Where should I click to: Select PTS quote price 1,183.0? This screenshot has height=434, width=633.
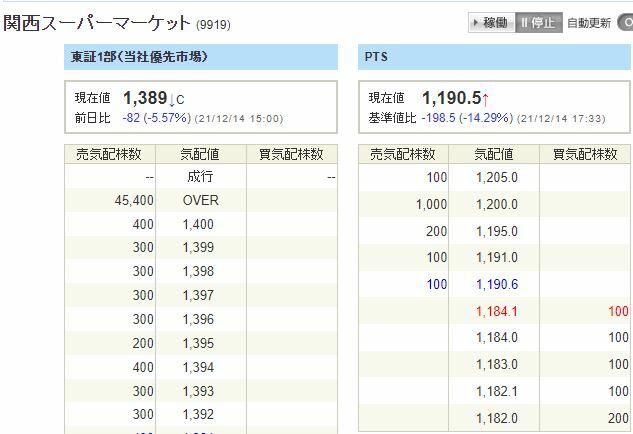pos(497,364)
